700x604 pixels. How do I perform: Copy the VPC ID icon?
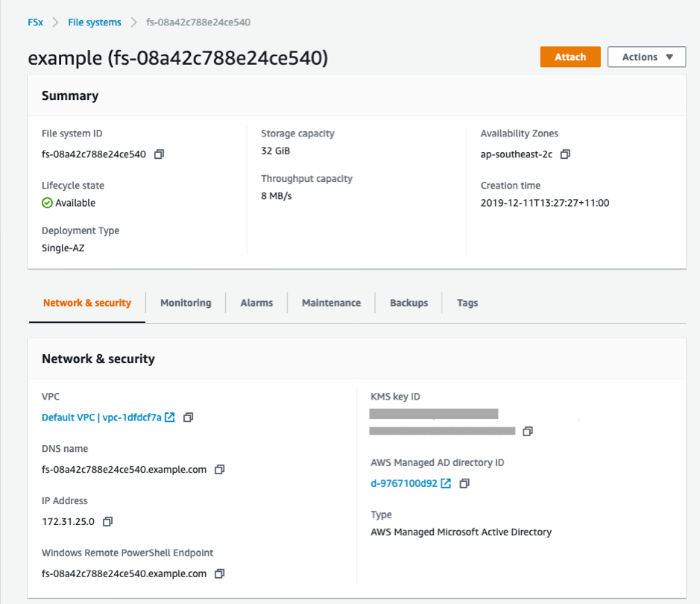click(x=189, y=417)
